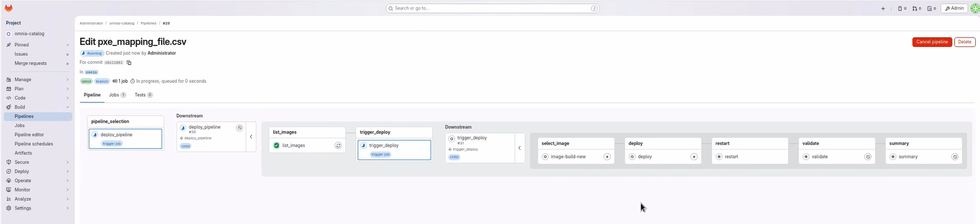Open the trigger_deploy trigger job card
This screenshot has width=980, height=224.
(394, 150)
